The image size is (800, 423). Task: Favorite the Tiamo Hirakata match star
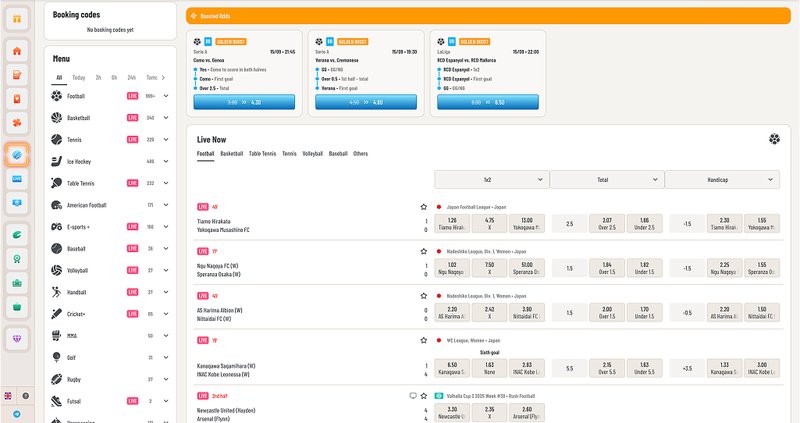pos(423,207)
